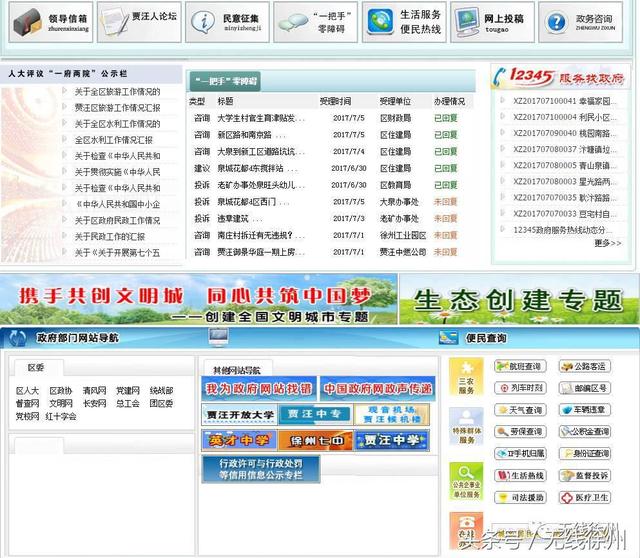The image size is (640, 558).
Task: Open the 全区水利工作情况汇报 notice
Action: point(113,140)
